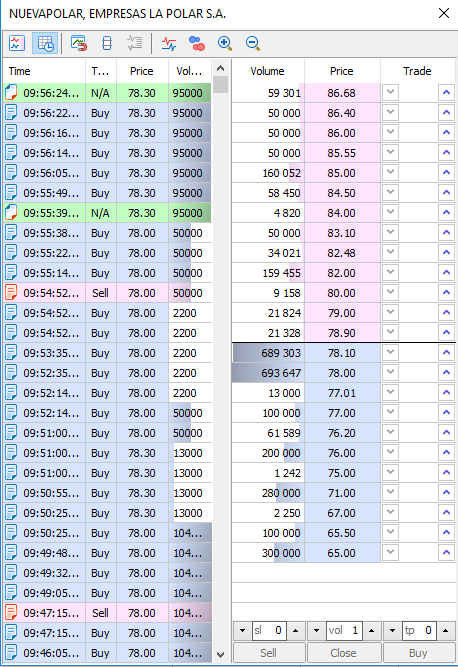Click the vol volume input field
The image size is (458, 667).
344,630
